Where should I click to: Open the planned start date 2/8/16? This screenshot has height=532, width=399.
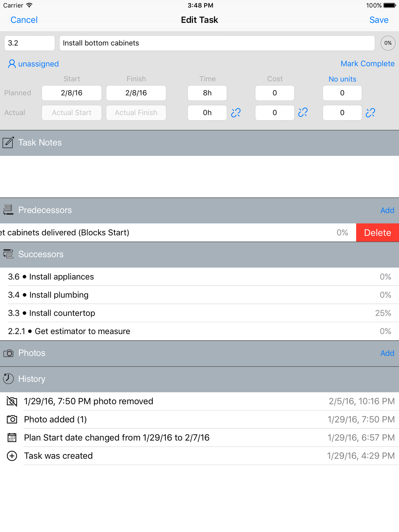[x=72, y=93]
